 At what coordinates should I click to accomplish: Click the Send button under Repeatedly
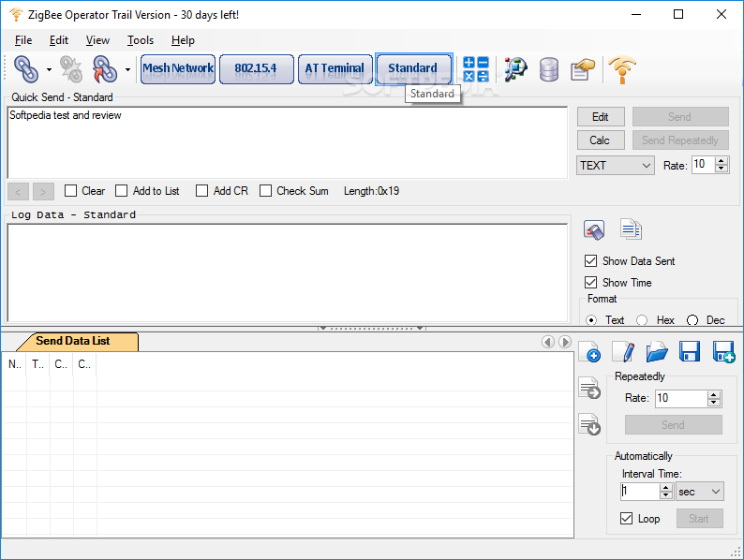(674, 425)
